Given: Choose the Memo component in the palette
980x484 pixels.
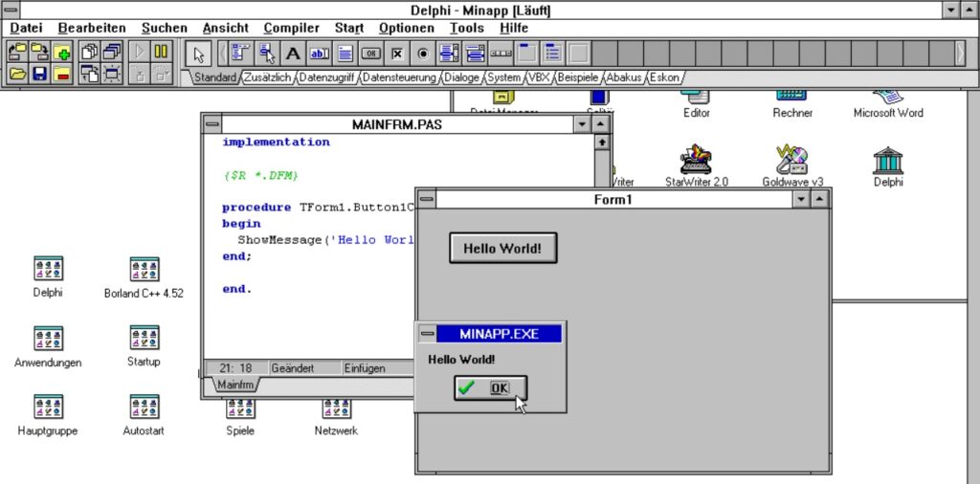Looking at the screenshot, I should click(x=345, y=53).
